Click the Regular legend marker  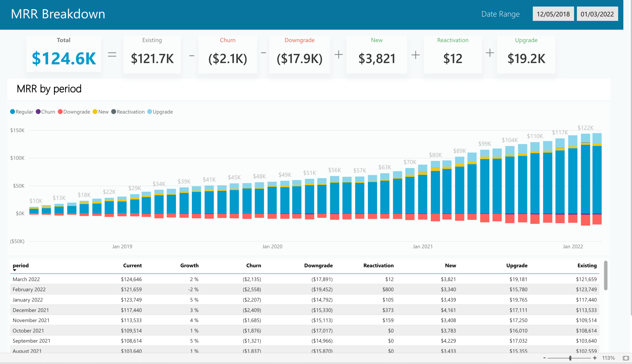pos(12,112)
